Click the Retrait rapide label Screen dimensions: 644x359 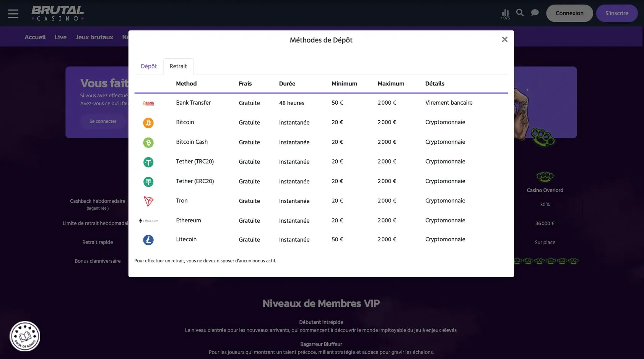[98, 242]
